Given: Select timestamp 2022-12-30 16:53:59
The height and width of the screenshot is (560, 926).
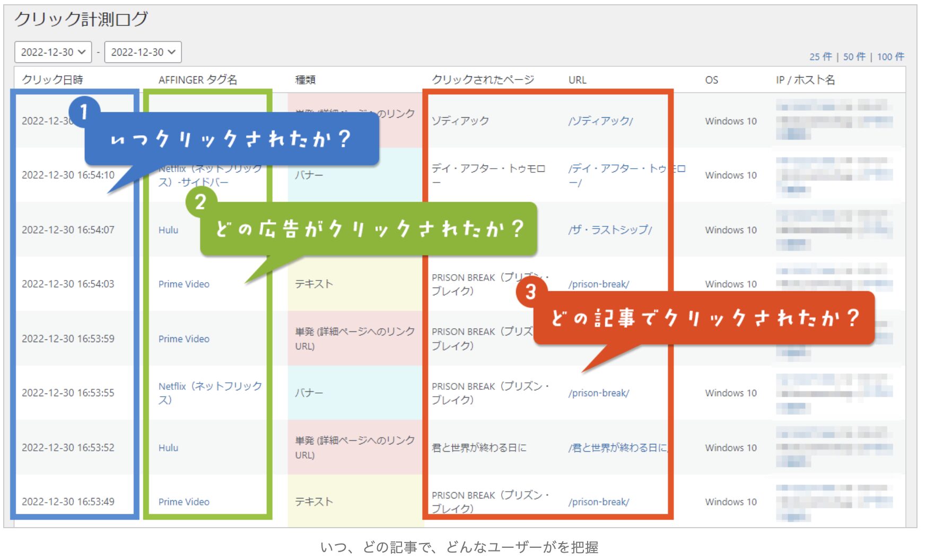Looking at the screenshot, I should tap(68, 338).
